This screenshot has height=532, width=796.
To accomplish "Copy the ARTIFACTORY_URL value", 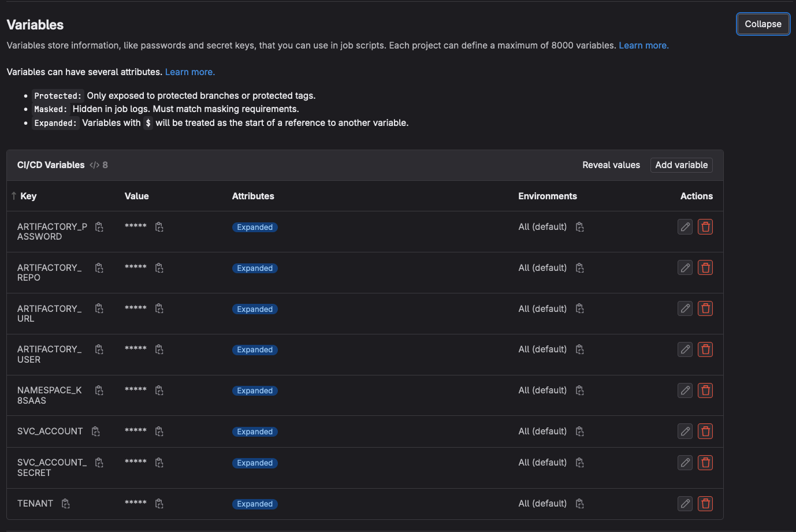I will click(x=159, y=308).
